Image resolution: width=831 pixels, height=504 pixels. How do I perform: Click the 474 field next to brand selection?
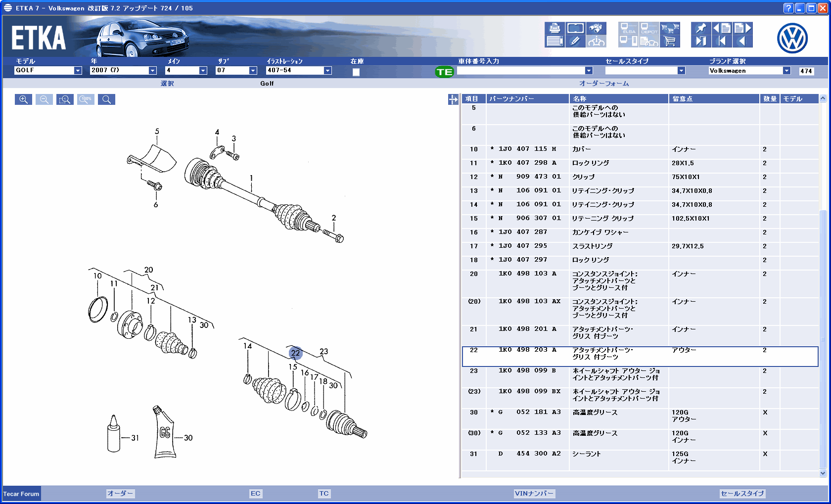(x=806, y=71)
